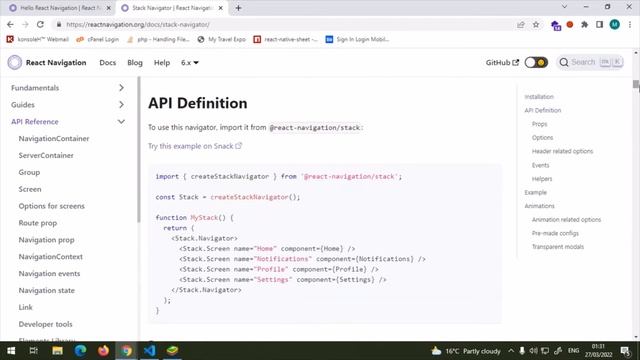Click the browser forward arrow
Image resolution: width=640 pixels, height=360 pixels.
tap(25, 24)
